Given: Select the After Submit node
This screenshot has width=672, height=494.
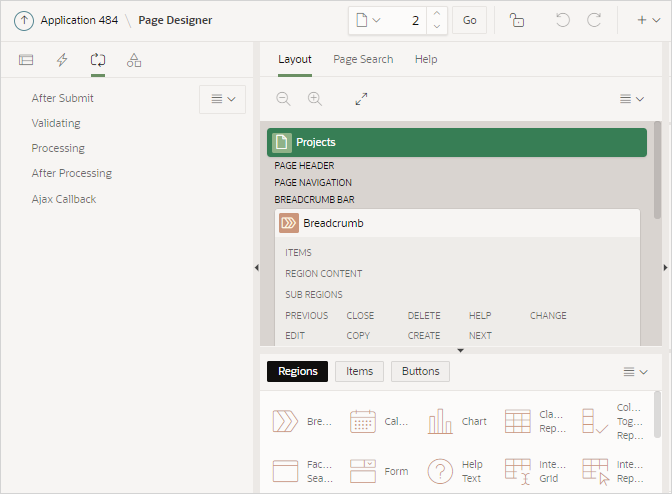Looking at the screenshot, I should click(x=63, y=98).
